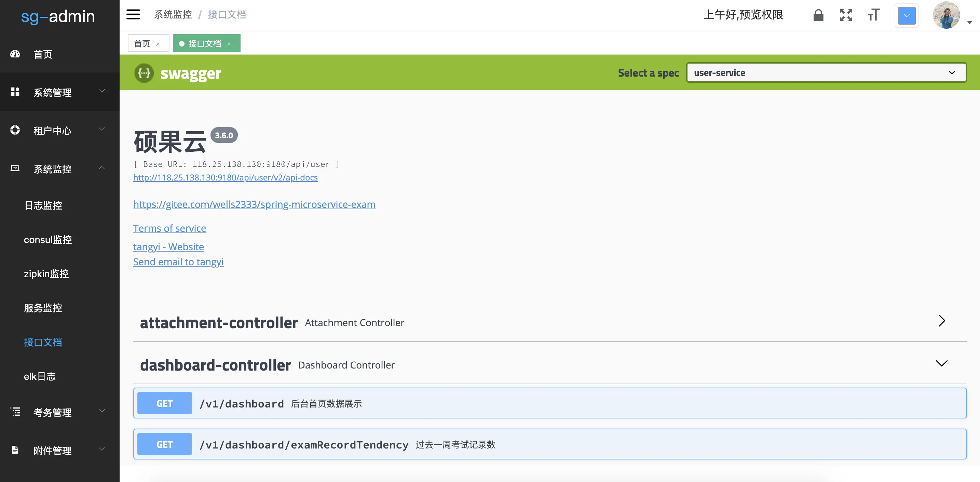Open the font size adjustment icon
This screenshot has height=482, width=980.
point(873,15)
